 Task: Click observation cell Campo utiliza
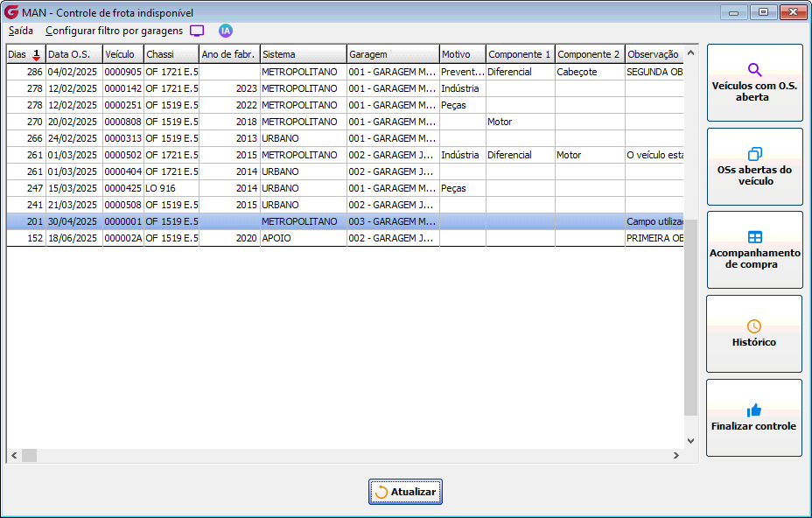point(654,221)
